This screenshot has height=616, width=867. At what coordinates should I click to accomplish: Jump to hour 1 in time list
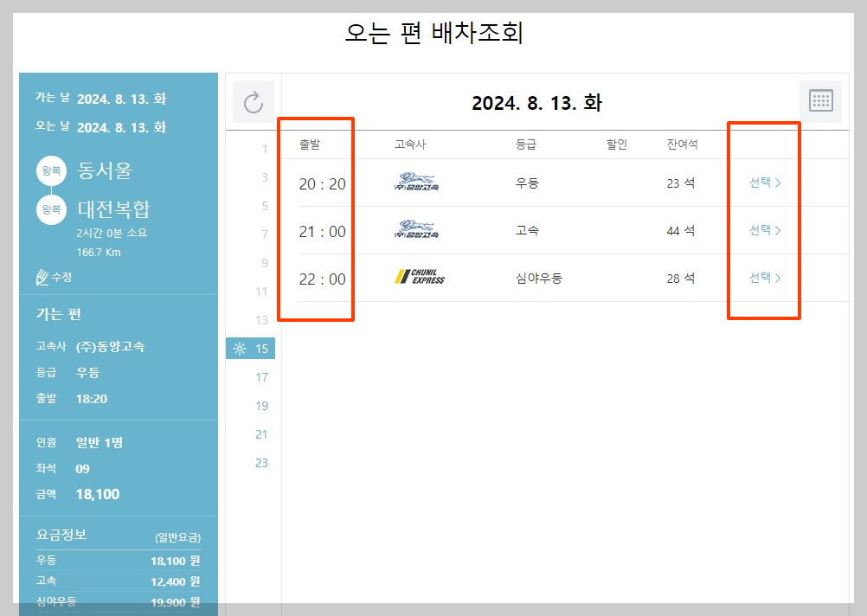[264, 149]
